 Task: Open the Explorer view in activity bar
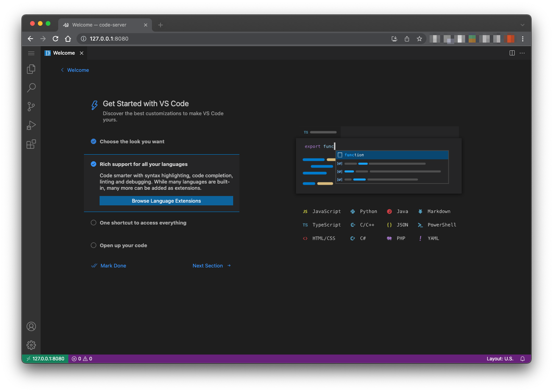(x=31, y=69)
